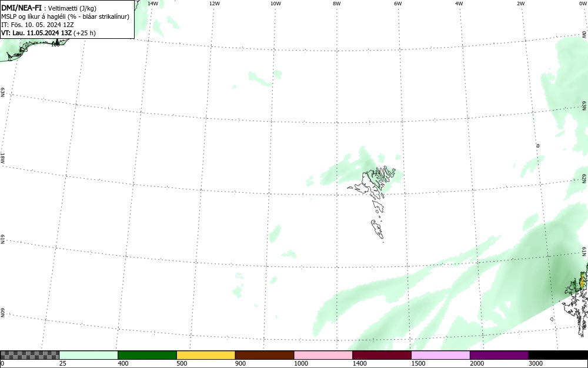Screen dimensions: 588x368
Task: Click the '14W' longitude label
Action: tap(153, 4)
